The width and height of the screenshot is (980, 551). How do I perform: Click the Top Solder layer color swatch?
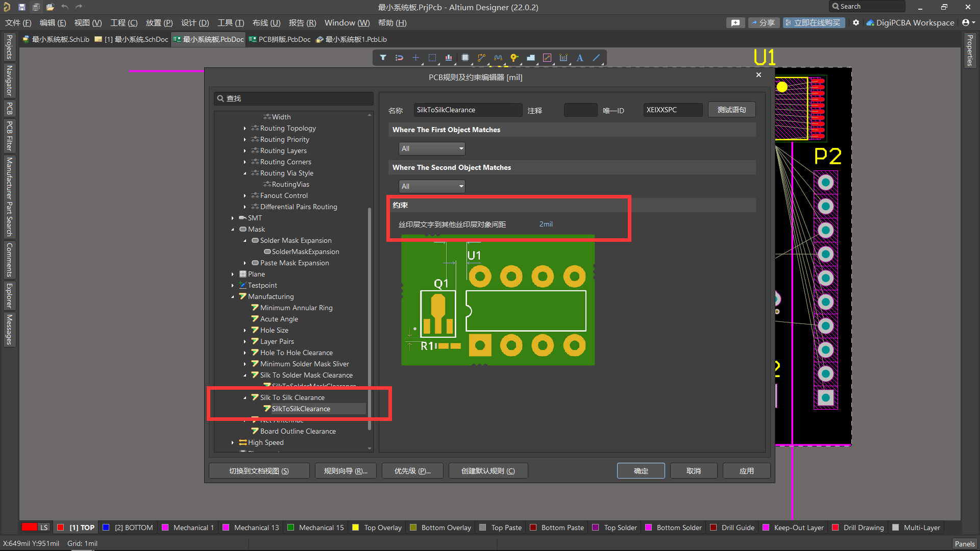tap(596, 527)
